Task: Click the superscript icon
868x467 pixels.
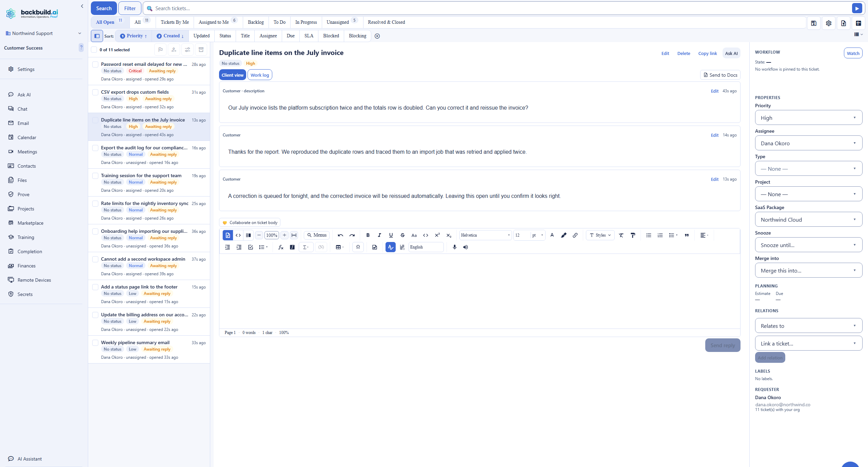Action: click(437, 235)
